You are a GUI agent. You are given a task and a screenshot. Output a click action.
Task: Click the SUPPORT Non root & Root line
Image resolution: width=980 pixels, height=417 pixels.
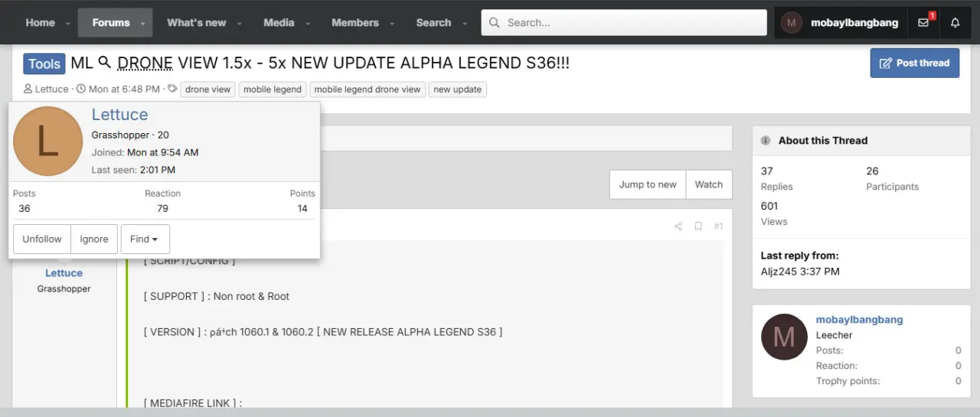click(x=217, y=296)
